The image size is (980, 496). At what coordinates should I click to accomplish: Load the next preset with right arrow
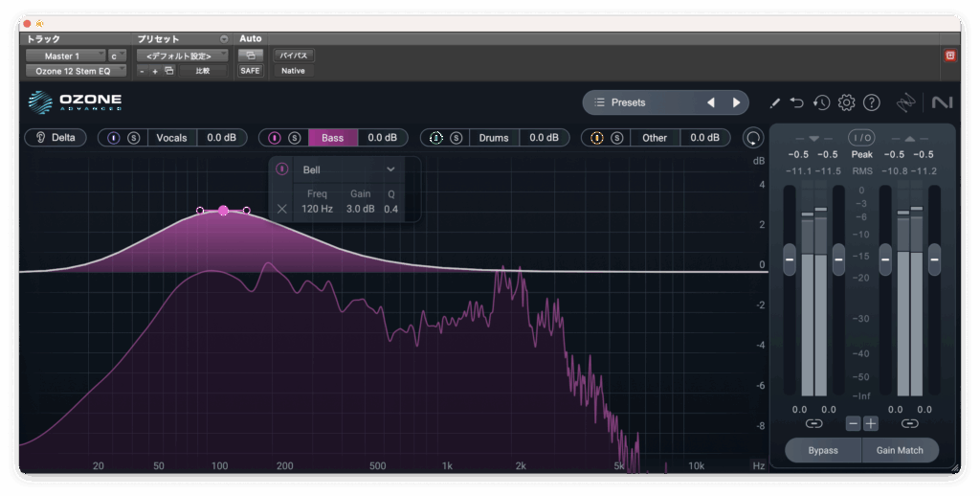(736, 102)
